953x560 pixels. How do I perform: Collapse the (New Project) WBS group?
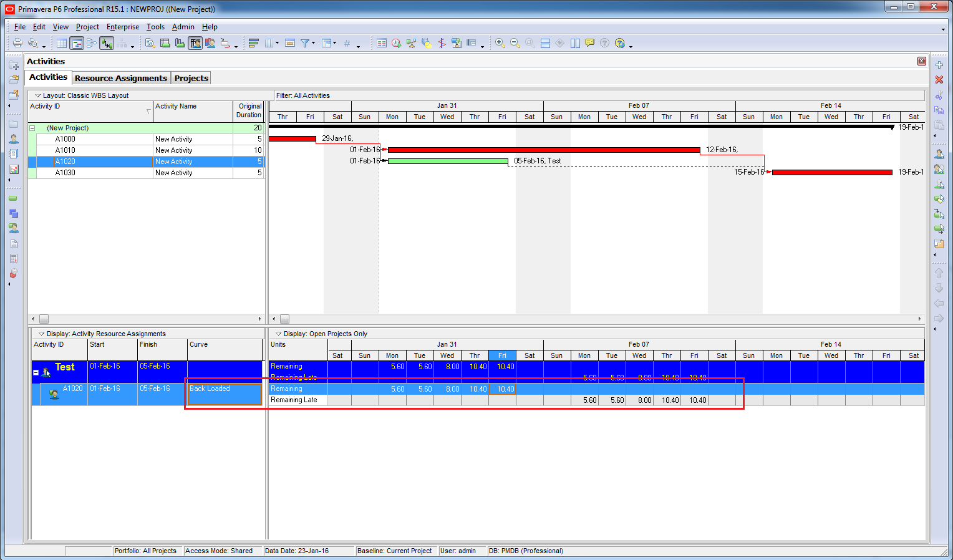32,128
